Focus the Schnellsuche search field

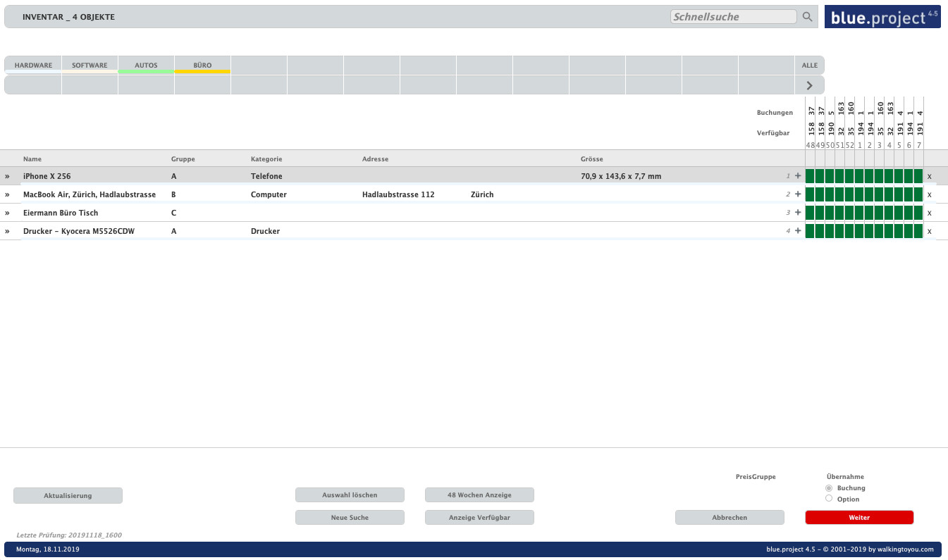pyautogui.click(x=733, y=17)
